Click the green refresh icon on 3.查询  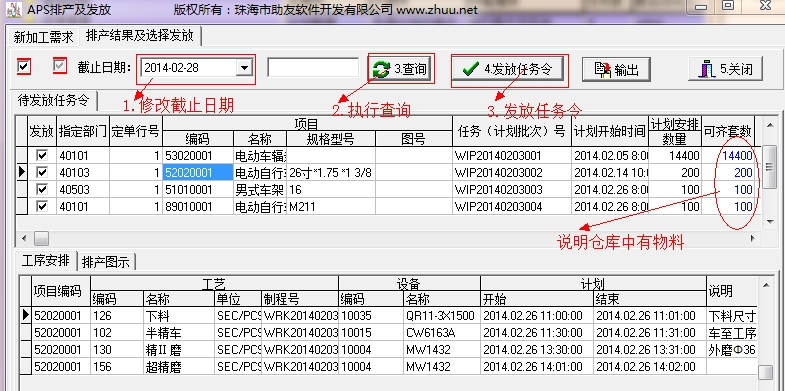[382, 69]
